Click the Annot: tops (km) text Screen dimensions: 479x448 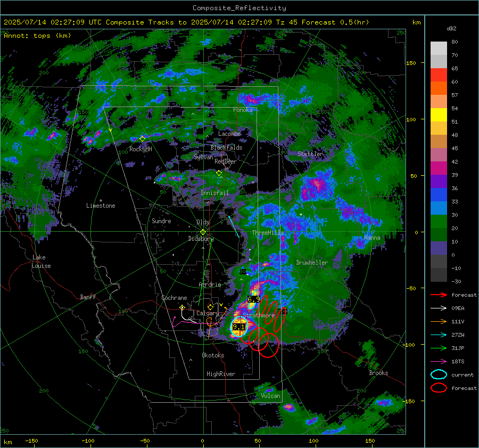[37, 36]
